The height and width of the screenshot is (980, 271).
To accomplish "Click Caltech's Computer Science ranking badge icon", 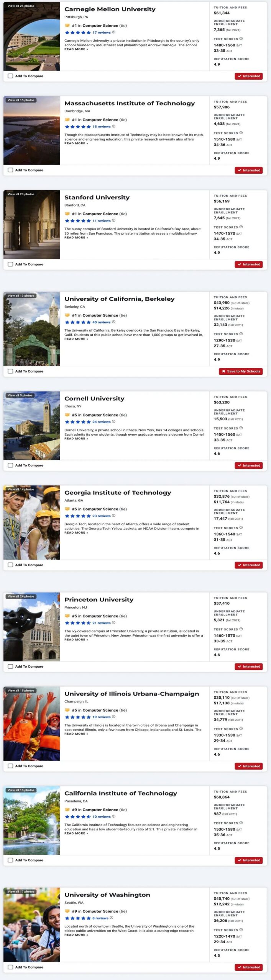I will [x=67, y=810].
